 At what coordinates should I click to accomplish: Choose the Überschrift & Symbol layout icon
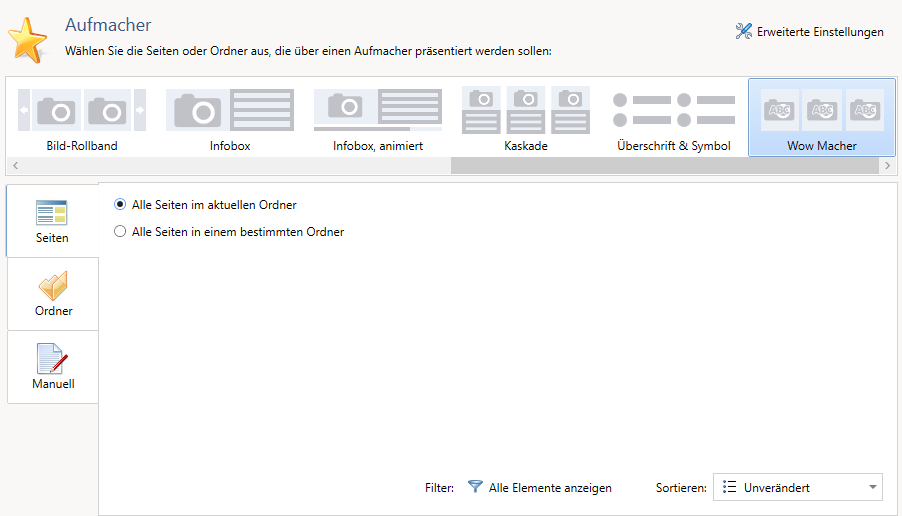point(673,111)
